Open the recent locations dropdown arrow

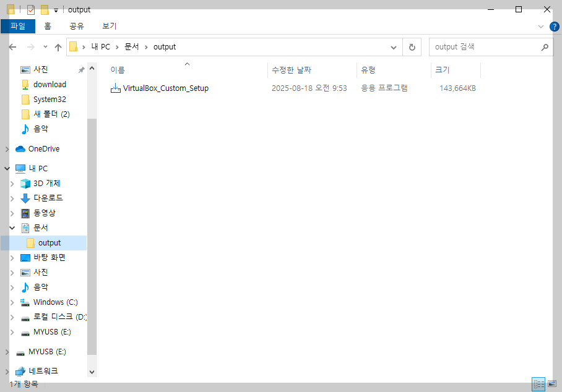(x=45, y=47)
